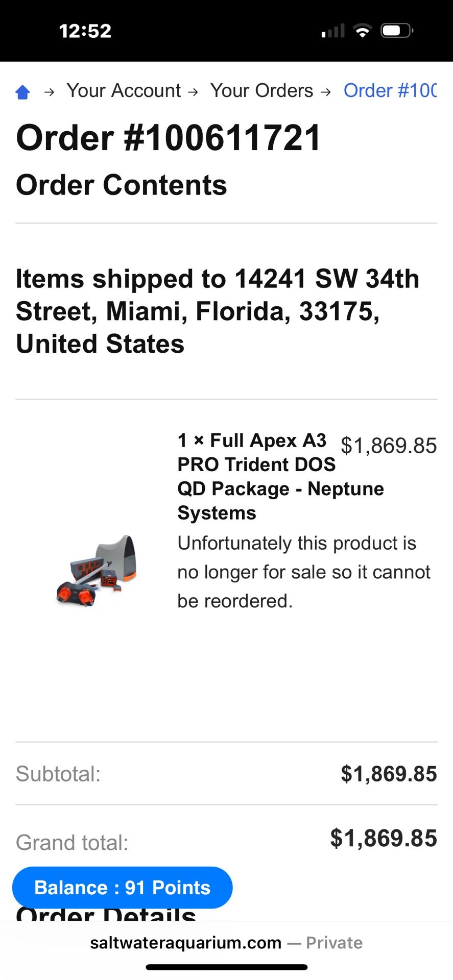Tap the product price next to the title

(x=389, y=446)
